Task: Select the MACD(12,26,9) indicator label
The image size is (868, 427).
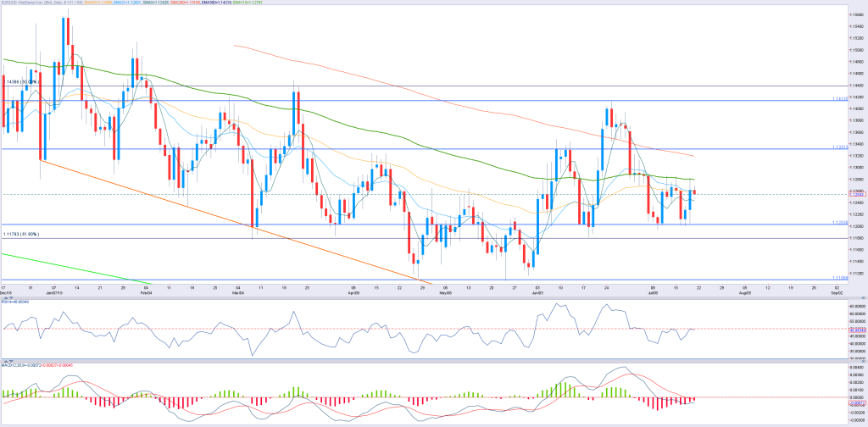Action: click(37, 365)
